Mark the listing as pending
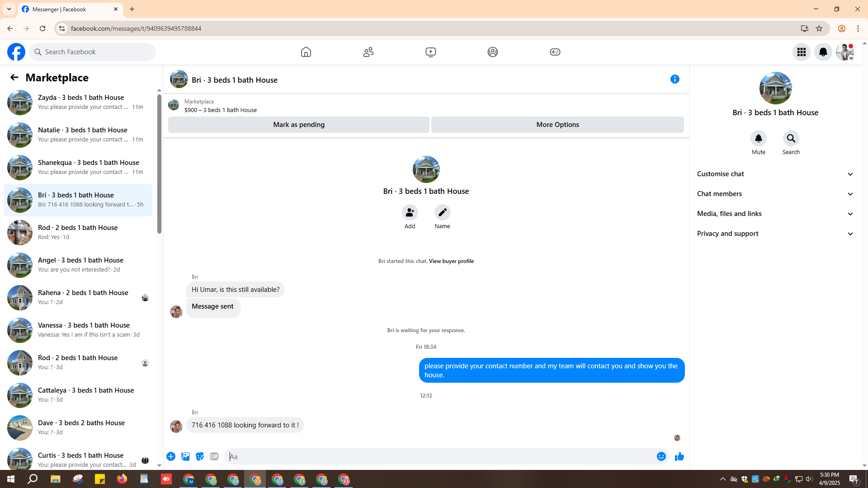The width and height of the screenshot is (868, 488). tap(299, 125)
